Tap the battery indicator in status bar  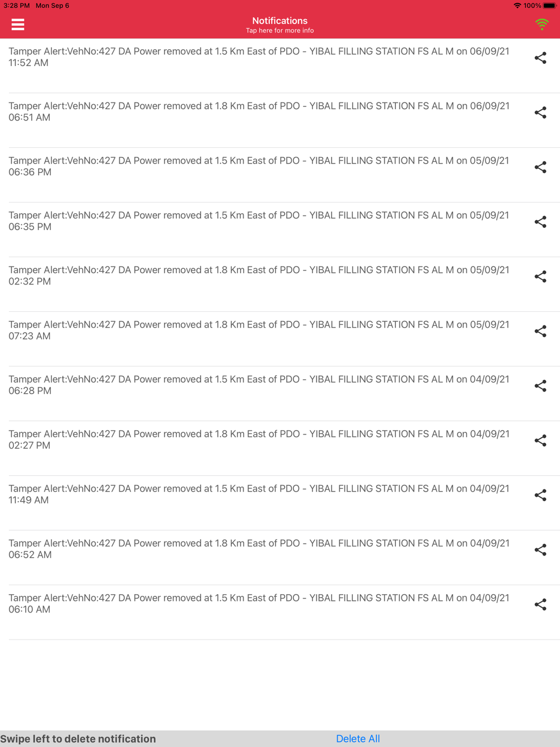coord(549,6)
